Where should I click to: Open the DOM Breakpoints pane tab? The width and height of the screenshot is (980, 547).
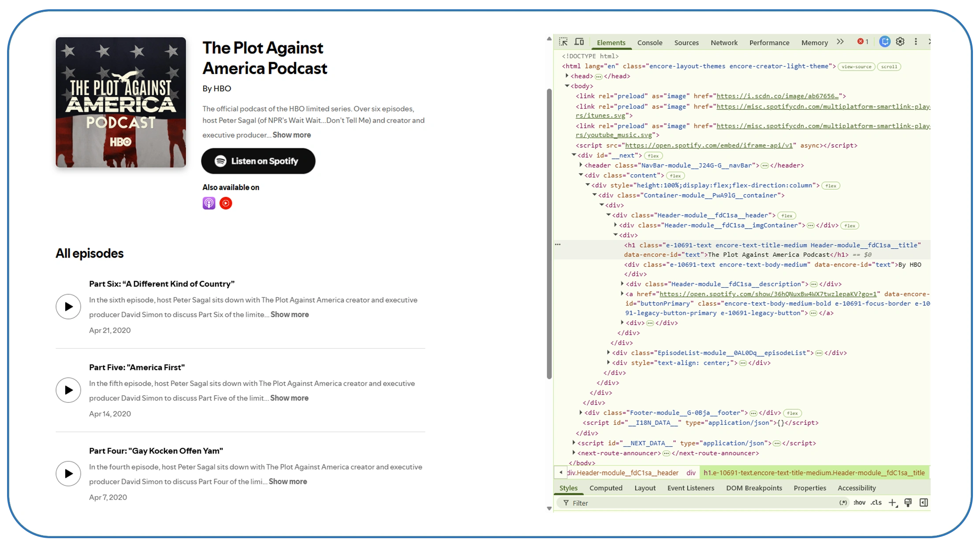pos(754,488)
